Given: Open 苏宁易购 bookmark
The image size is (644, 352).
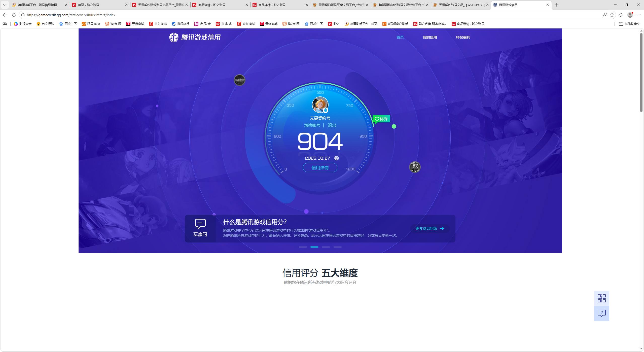Looking at the screenshot, I should pyautogui.click(x=45, y=24).
